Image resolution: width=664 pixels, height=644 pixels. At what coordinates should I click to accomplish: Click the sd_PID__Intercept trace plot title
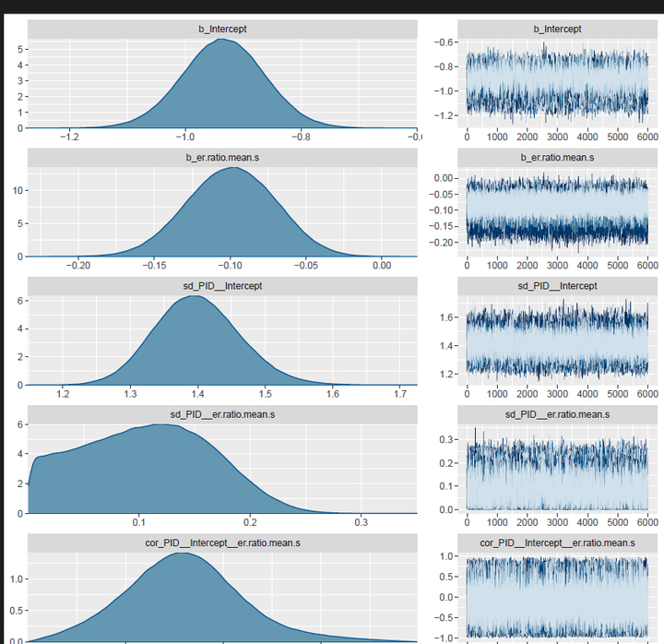(x=557, y=286)
